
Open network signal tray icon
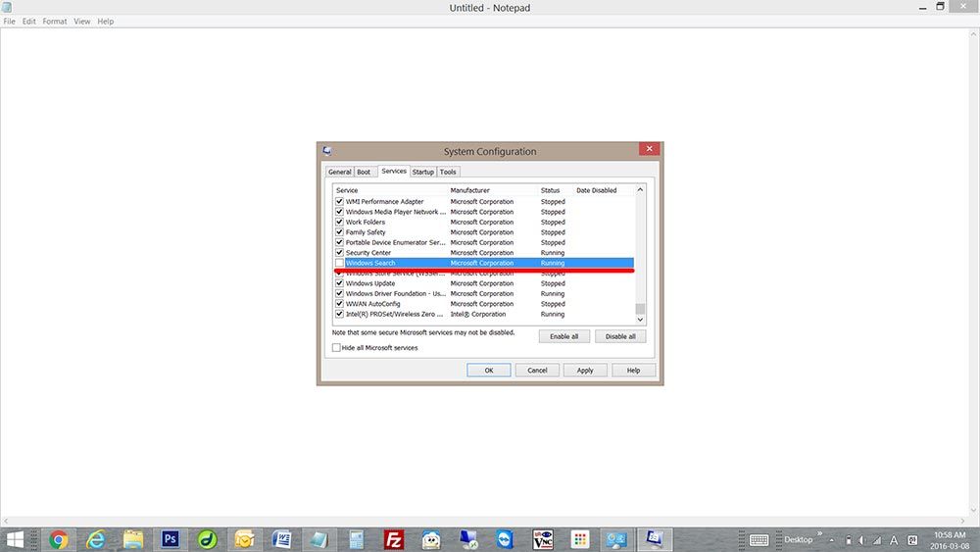click(x=877, y=540)
